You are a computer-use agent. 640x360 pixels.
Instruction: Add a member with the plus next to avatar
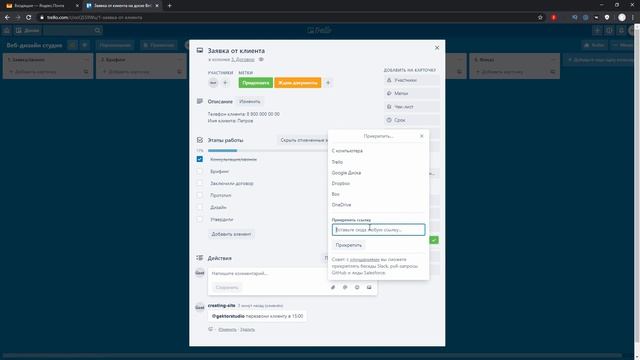[225, 83]
